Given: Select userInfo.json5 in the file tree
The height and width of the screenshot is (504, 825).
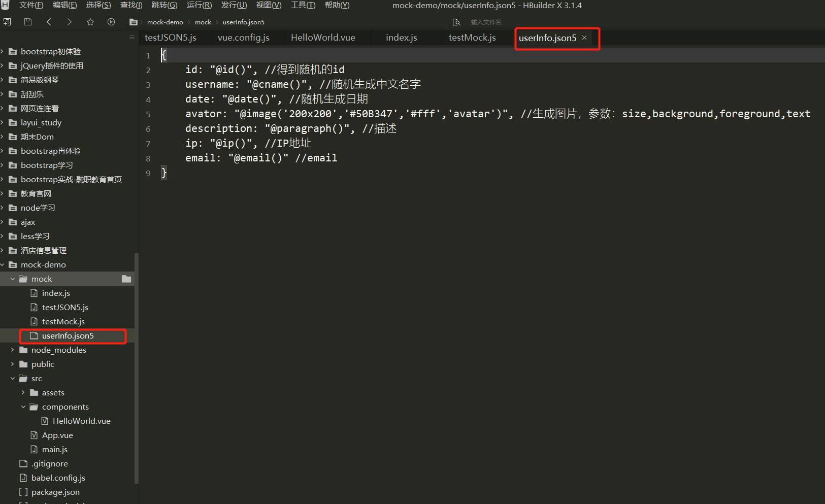Looking at the screenshot, I should 68,335.
